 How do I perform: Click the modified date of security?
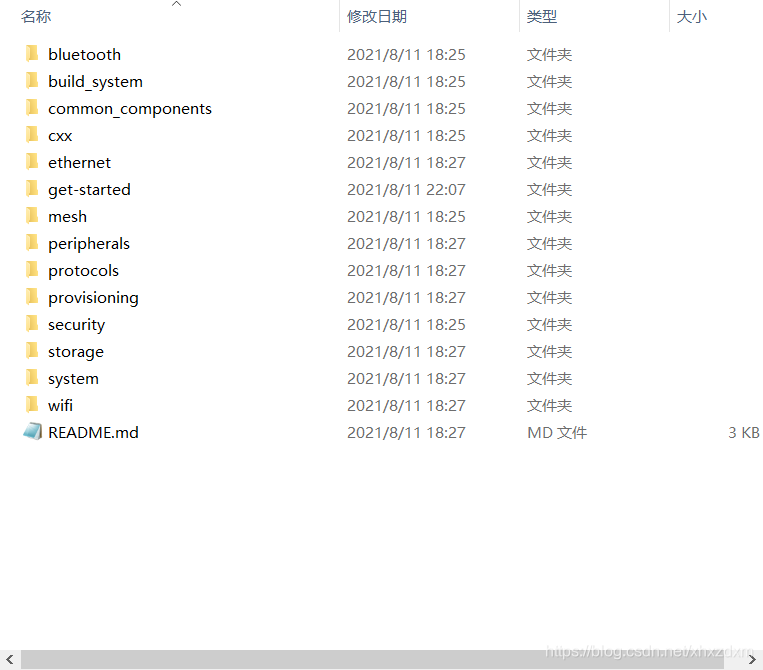tap(406, 325)
